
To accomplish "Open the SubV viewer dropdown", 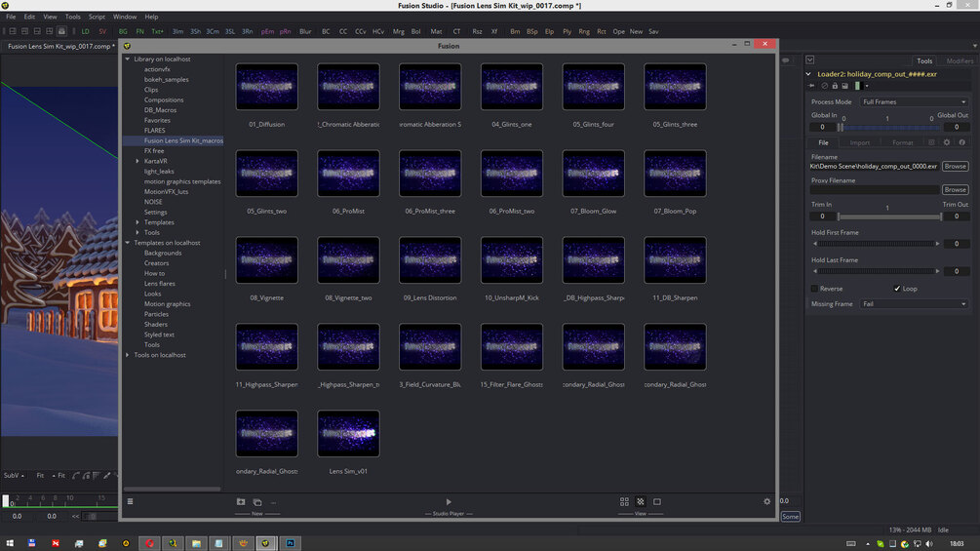I will click(14, 475).
